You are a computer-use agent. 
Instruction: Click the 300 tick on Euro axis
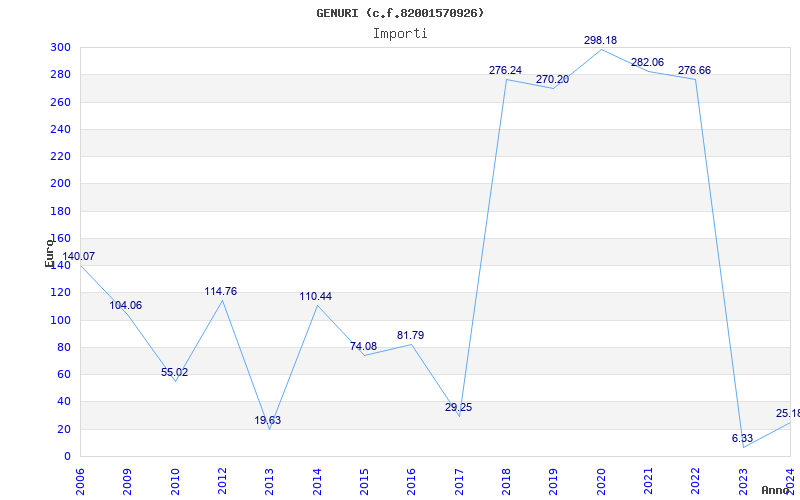pos(60,47)
